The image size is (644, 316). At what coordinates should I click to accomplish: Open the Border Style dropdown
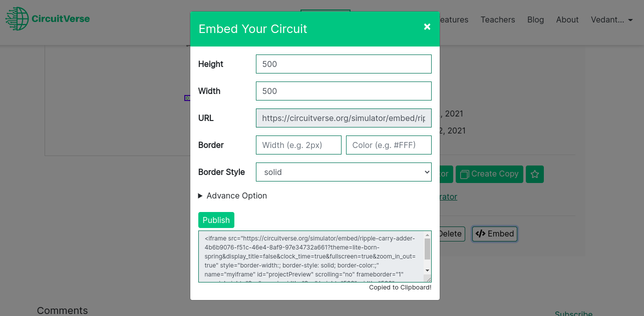344,172
